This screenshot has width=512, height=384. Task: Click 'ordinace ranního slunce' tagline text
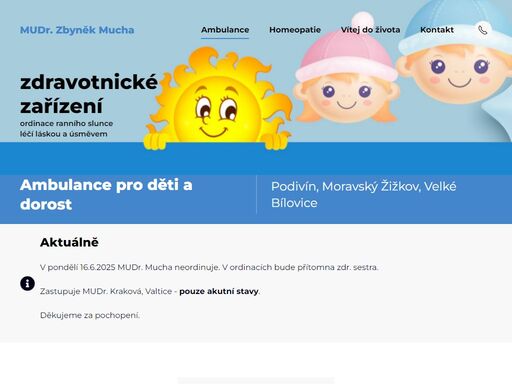click(x=66, y=123)
